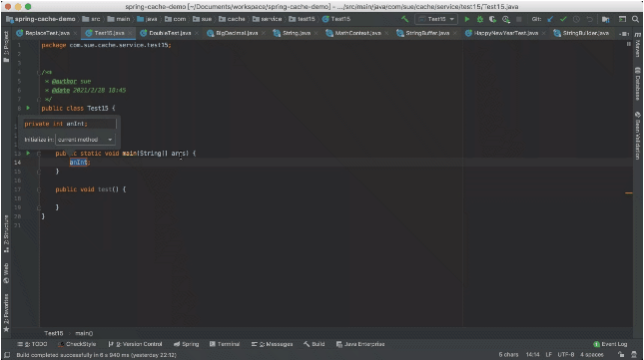Start debugging with the bug icon

pos(479,19)
